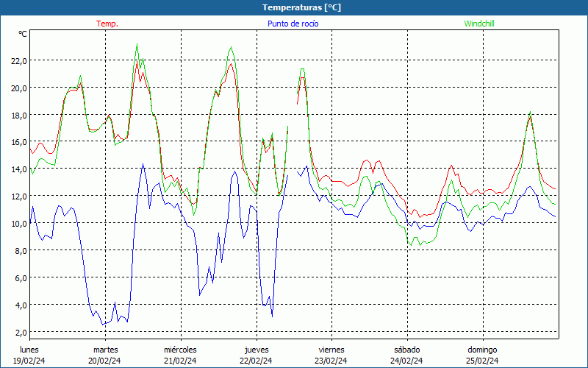This screenshot has height=368, width=588.
Task: Click the '19/02/24' date label
Action: [29, 361]
